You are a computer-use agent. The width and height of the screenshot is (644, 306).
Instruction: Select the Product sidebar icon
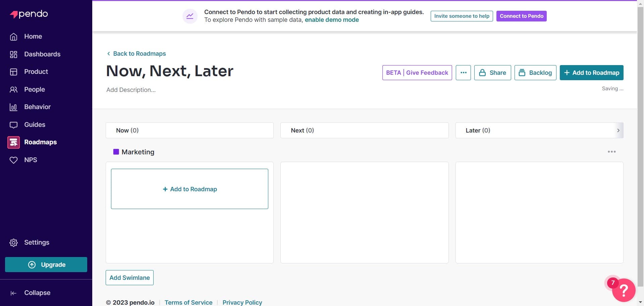pos(13,71)
